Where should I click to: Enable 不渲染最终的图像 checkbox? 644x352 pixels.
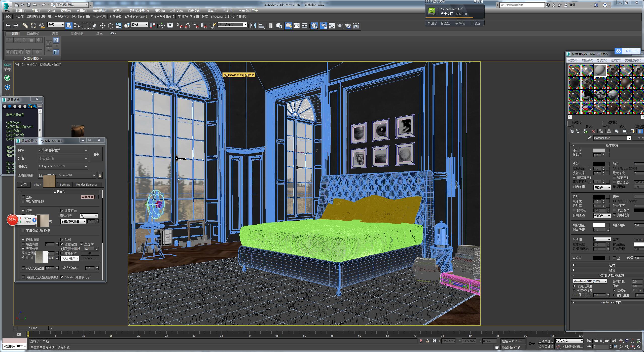(x=23, y=231)
